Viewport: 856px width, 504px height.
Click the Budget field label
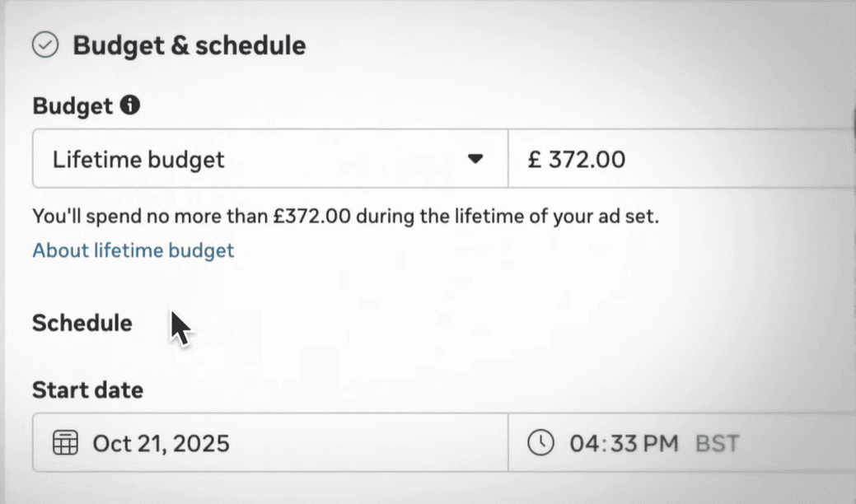(x=73, y=105)
